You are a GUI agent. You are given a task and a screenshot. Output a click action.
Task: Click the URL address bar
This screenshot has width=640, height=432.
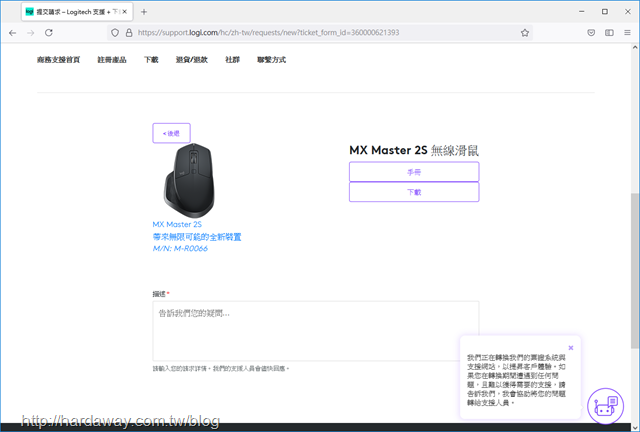(322, 33)
